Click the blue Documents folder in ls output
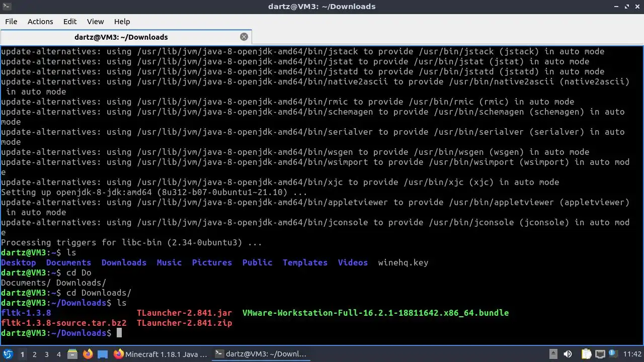The image size is (644, 362). [x=68, y=262]
